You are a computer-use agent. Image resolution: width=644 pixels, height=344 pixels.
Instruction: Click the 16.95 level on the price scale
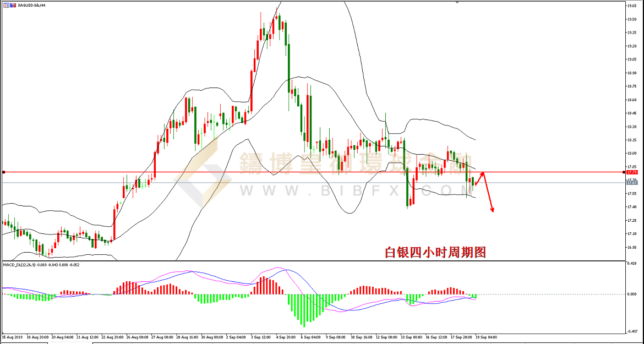[631, 247]
